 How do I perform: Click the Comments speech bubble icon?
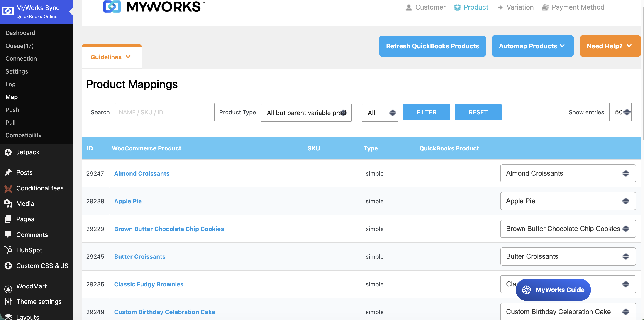(x=8, y=234)
